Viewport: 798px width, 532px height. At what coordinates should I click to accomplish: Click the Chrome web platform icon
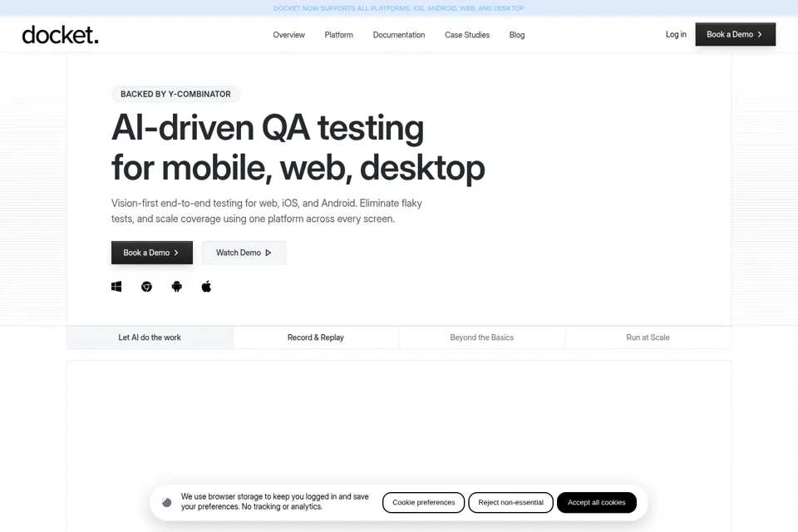146,287
